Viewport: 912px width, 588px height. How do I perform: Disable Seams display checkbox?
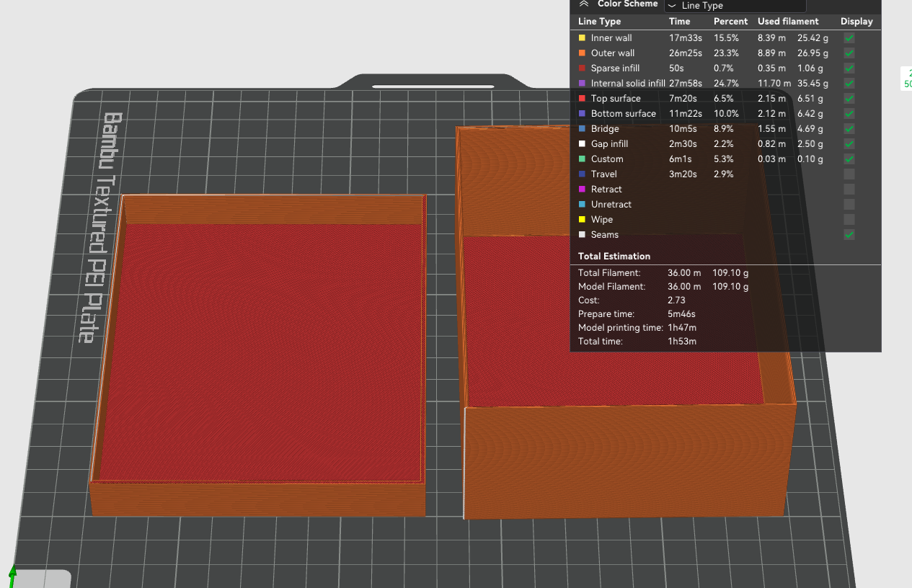point(849,234)
